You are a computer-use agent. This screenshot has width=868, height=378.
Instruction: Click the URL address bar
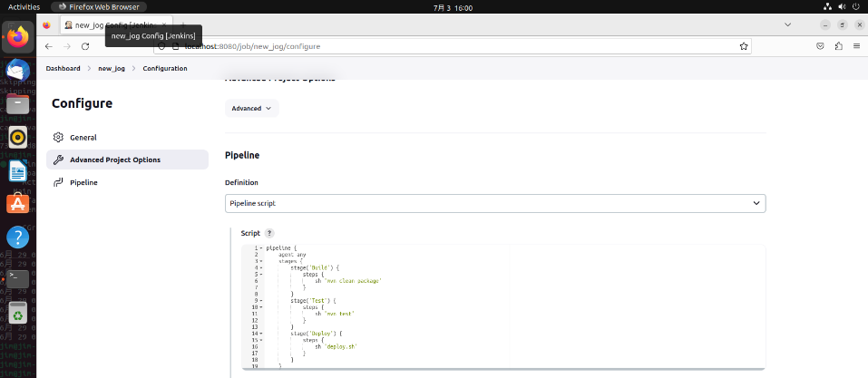coord(453,46)
